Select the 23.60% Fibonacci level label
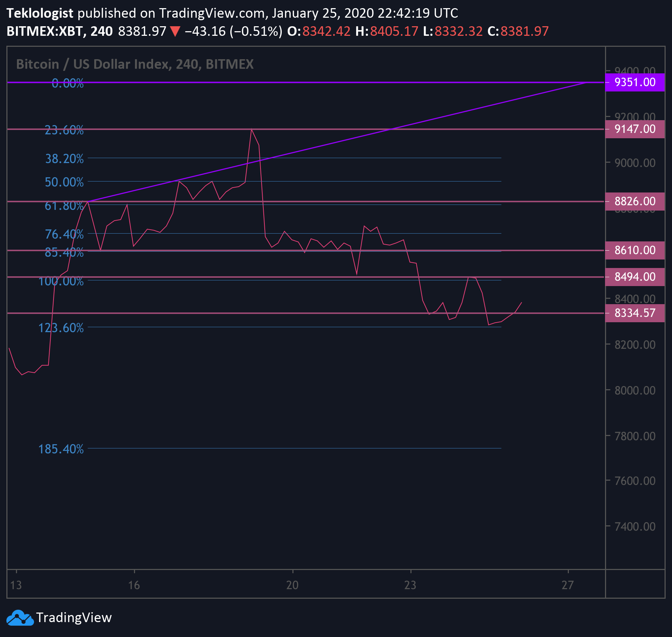This screenshot has width=672, height=637. 64,130
